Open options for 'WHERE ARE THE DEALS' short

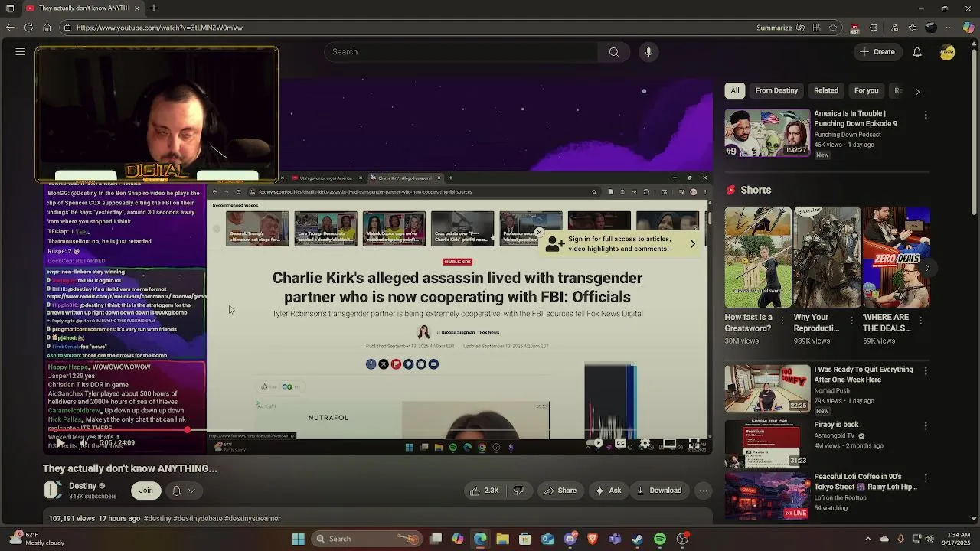[920, 321]
